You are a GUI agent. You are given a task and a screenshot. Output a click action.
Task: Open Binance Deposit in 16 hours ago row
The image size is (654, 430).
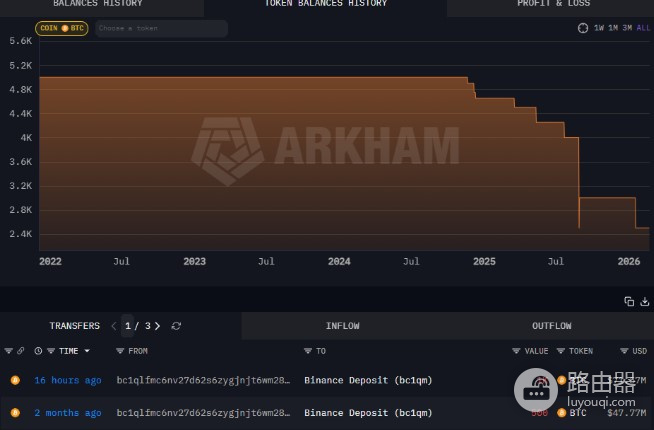click(x=368, y=380)
